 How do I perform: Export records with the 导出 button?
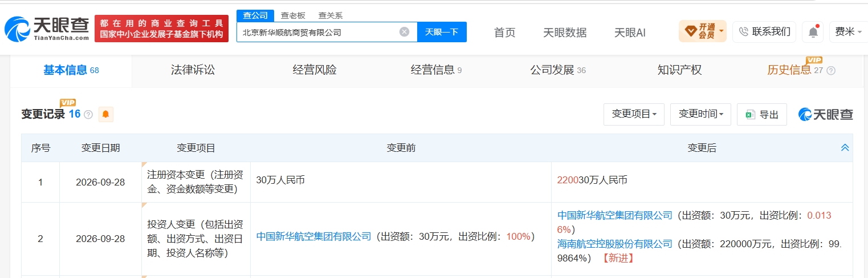pos(762,115)
